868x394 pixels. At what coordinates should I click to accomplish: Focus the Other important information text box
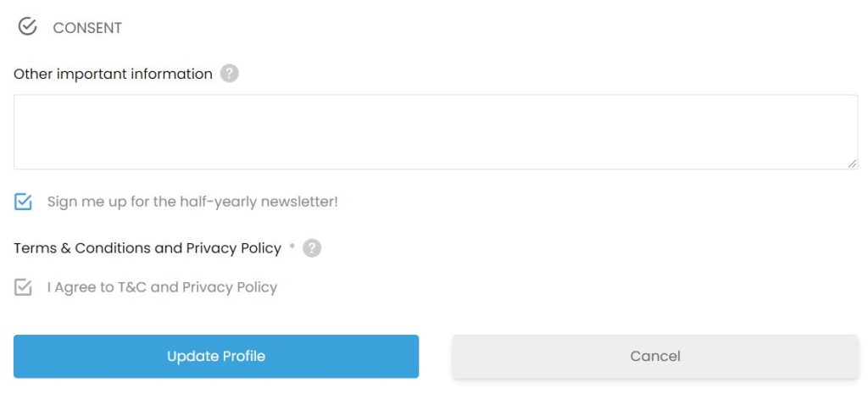point(436,131)
